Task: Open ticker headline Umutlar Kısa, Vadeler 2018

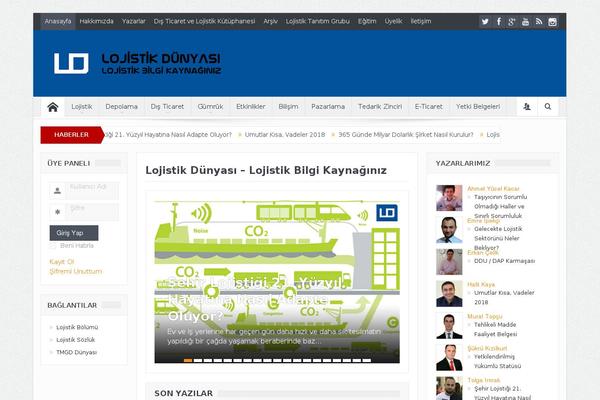Action: click(285, 135)
